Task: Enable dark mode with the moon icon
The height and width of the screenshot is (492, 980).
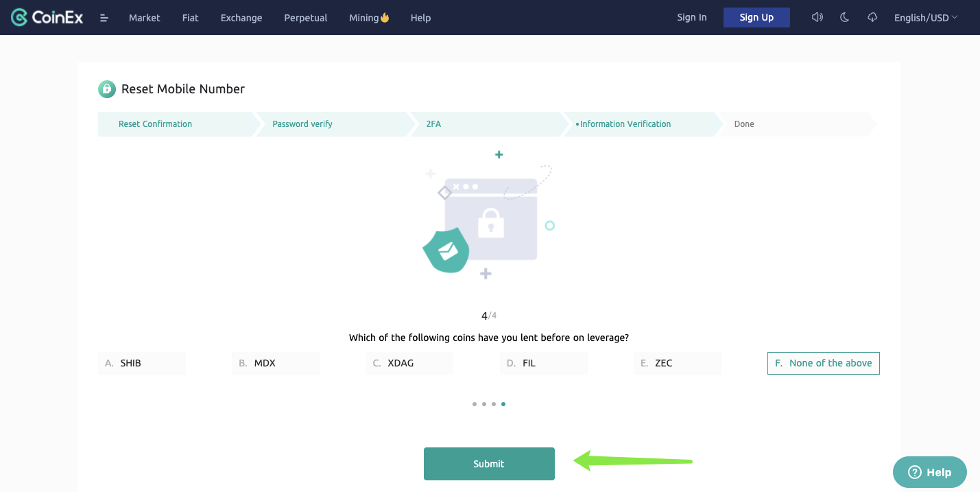Action: click(x=844, y=17)
